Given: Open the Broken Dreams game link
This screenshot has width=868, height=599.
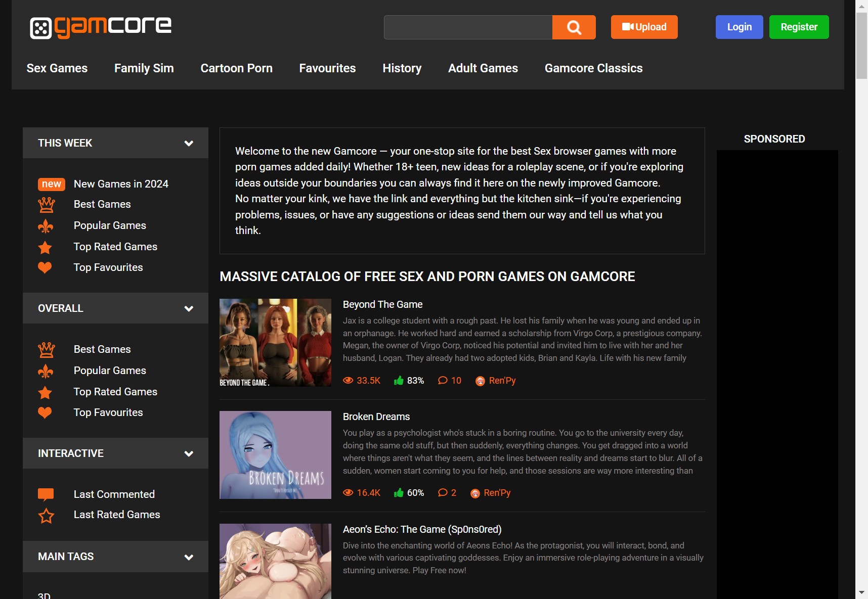Looking at the screenshot, I should (x=376, y=417).
